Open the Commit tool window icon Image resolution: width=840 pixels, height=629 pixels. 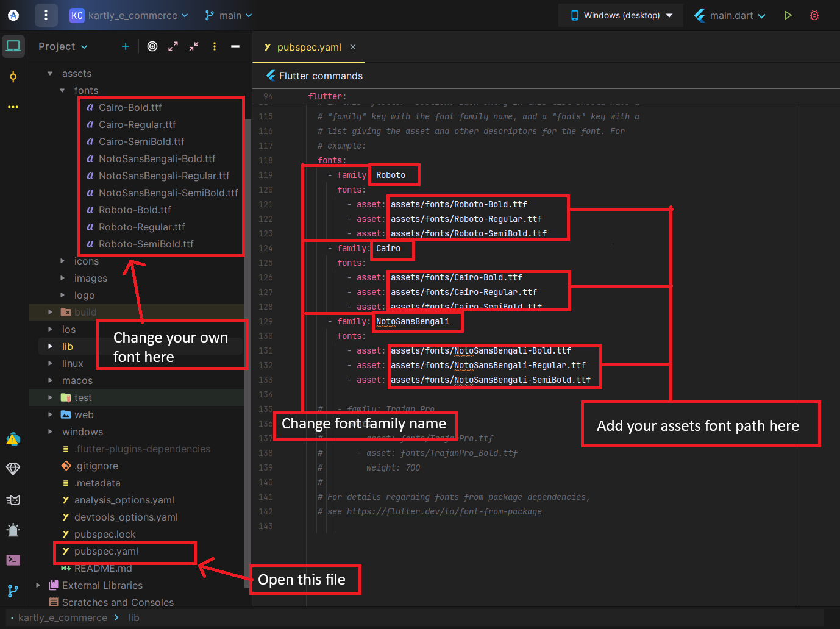[x=13, y=77]
